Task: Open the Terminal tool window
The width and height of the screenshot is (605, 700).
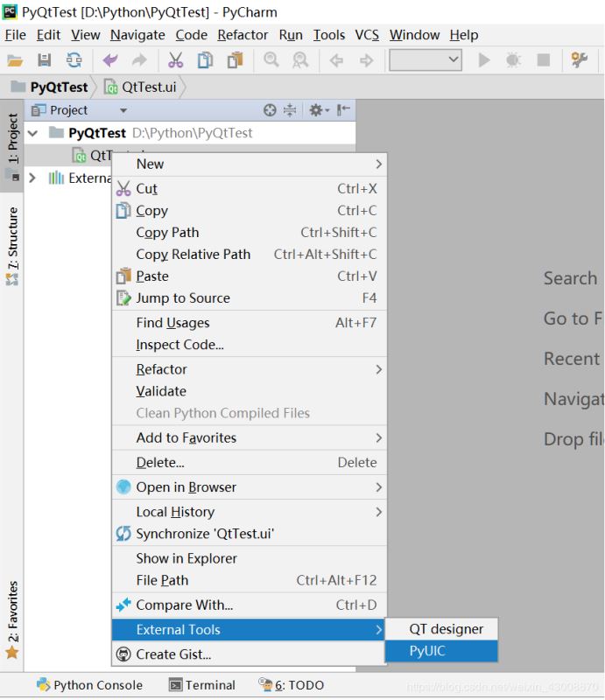Action: coord(202,685)
